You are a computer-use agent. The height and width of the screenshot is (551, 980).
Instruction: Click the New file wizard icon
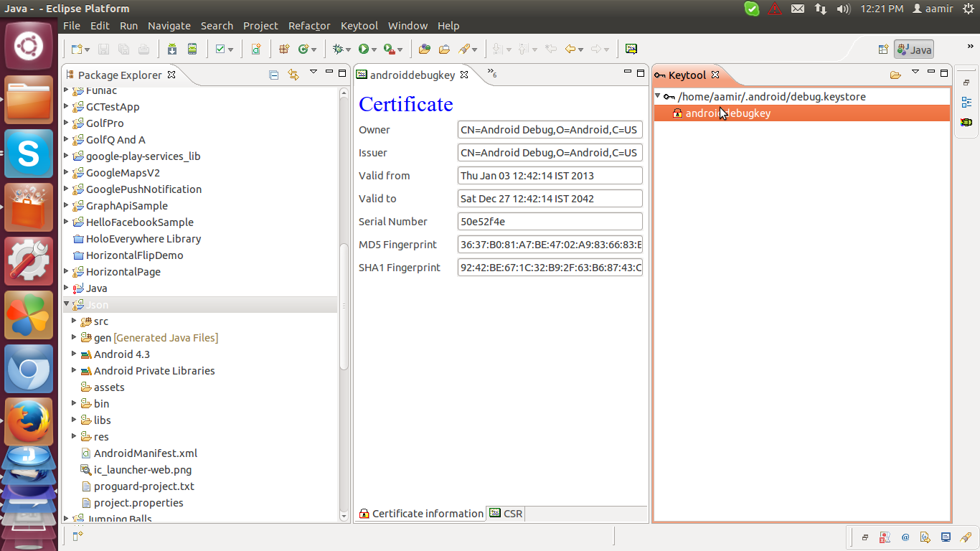(76, 49)
